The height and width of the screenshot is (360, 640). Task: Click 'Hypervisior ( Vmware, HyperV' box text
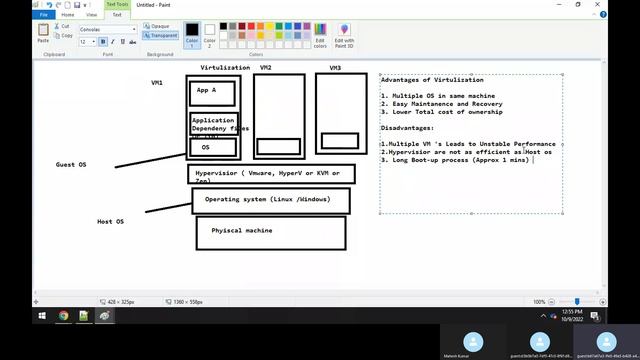click(x=267, y=173)
